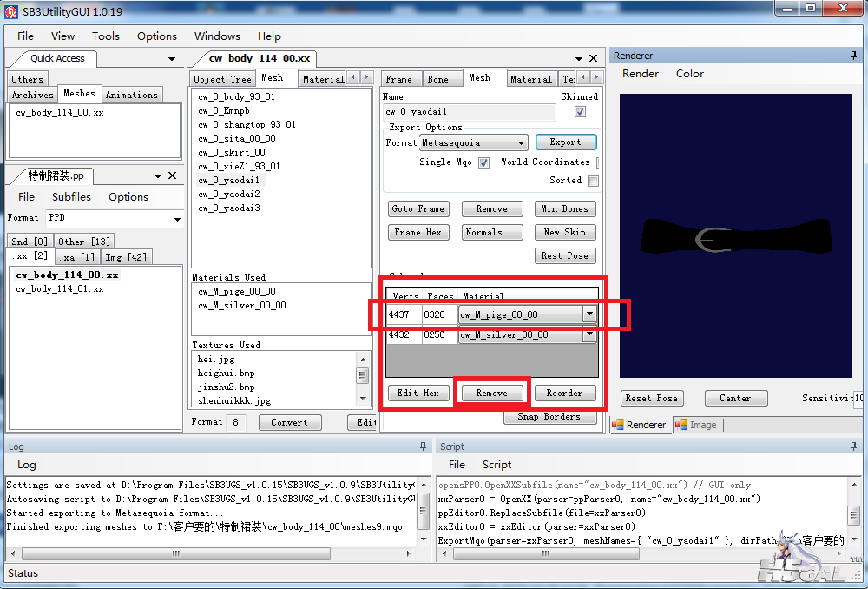Close the cw_body_114_00.xx editor document
Viewport: 868px width, 589px height.
tap(593, 58)
